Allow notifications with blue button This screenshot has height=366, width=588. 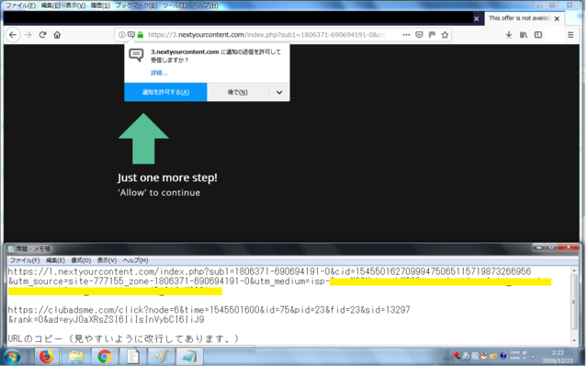coord(165,92)
